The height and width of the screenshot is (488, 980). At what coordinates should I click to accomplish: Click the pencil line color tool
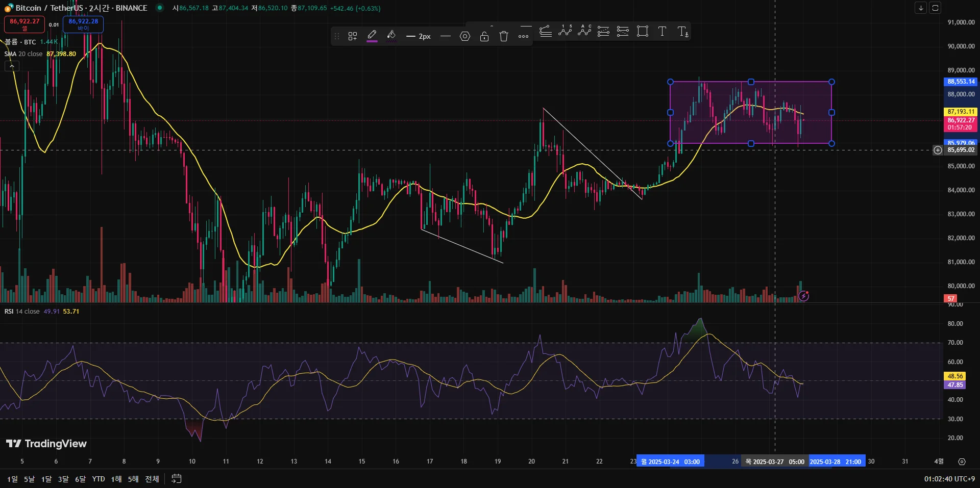[x=372, y=36]
